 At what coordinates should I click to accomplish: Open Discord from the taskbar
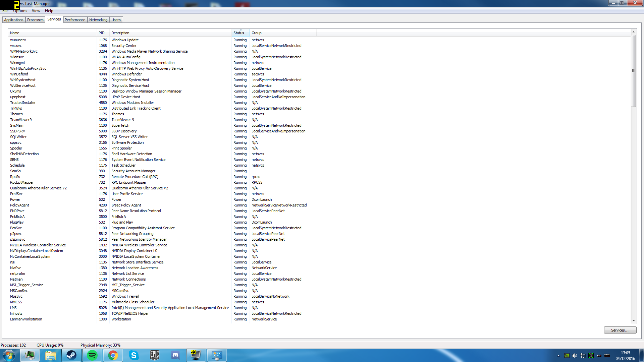tap(175, 355)
